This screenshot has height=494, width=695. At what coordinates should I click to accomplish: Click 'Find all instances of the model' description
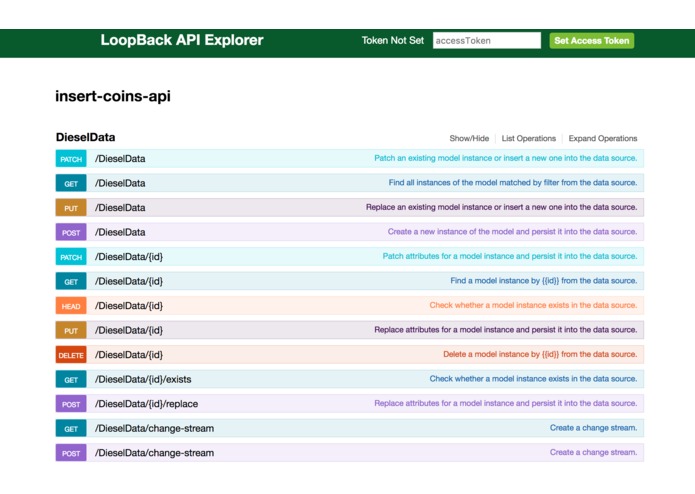pyautogui.click(x=513, y=183)
